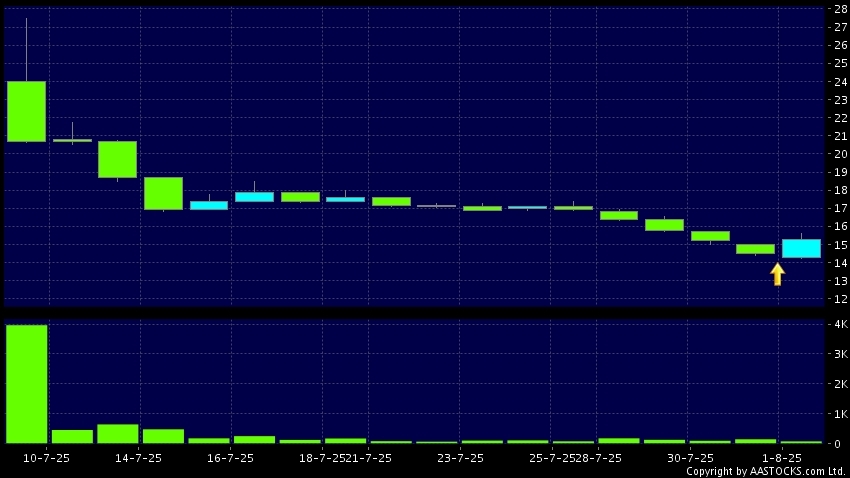Click the 25-7-25 date label
The width and height of the screenshot is (850, 478).
(x=552, y=458)
